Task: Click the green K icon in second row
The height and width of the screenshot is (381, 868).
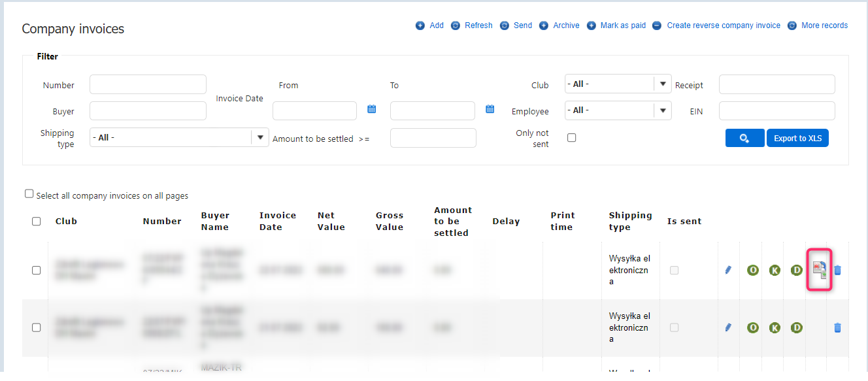Action: point(775,327)
